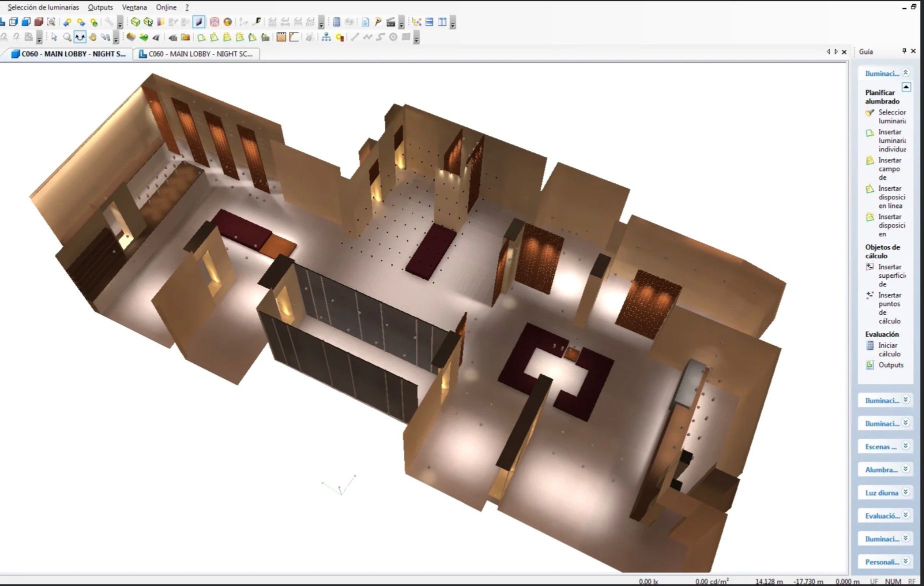924x586 pixels.
Task: Toggle the Guía panel pin
Action: (904, 51)
